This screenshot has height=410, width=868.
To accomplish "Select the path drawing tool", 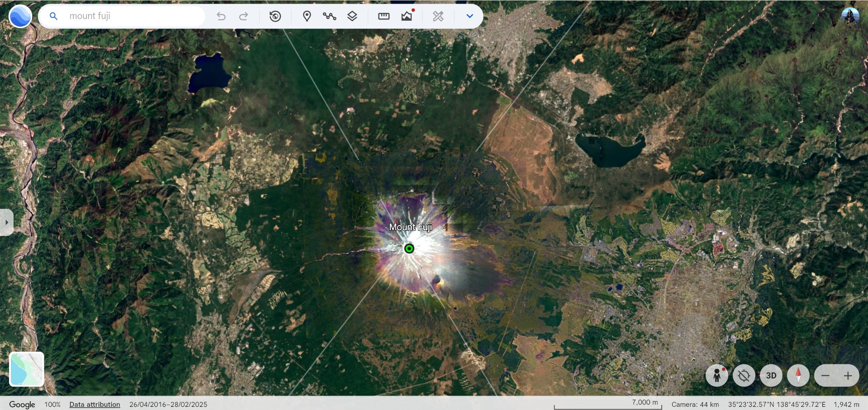I will (329, 16).
